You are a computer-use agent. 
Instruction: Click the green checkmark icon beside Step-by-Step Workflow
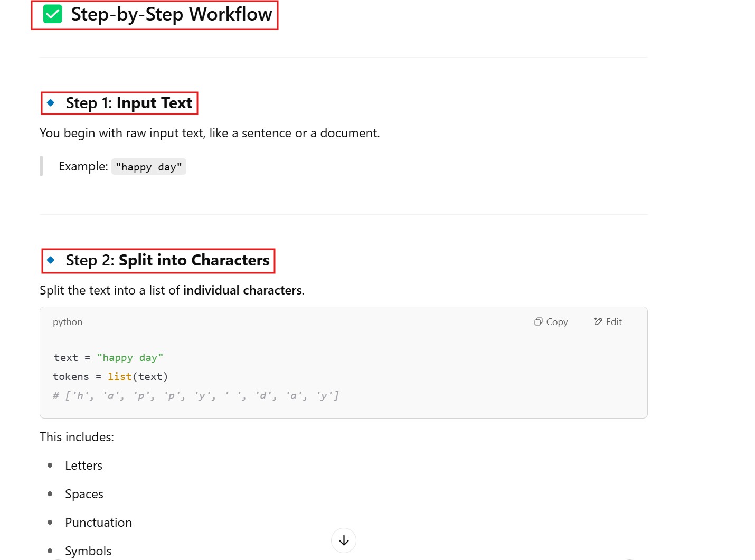tap(53, 14)
